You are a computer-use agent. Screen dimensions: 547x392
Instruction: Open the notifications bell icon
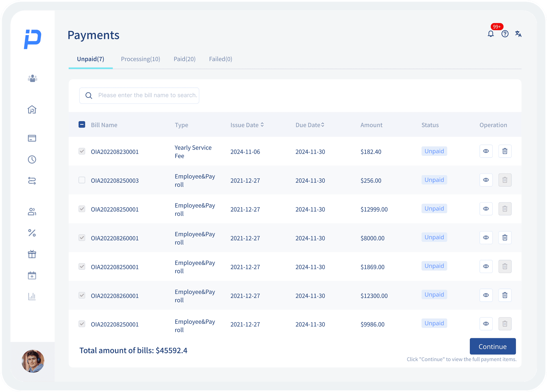pyautogui.click(x=491, y=34)
